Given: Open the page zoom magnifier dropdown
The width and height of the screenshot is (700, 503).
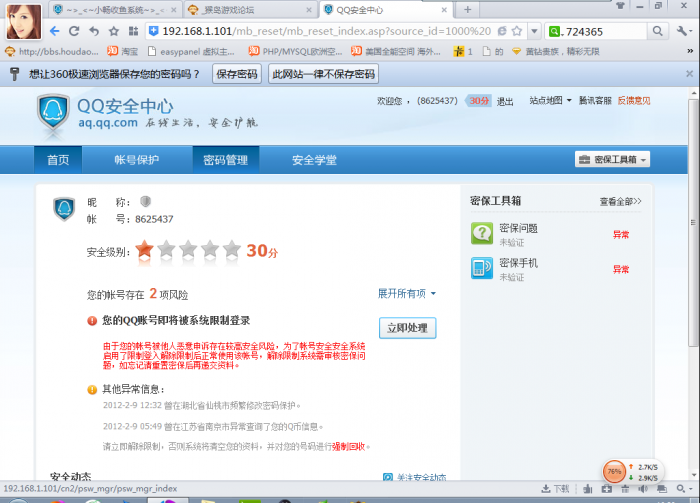Looking at the screenshot, I should click(x=683, y=489).
